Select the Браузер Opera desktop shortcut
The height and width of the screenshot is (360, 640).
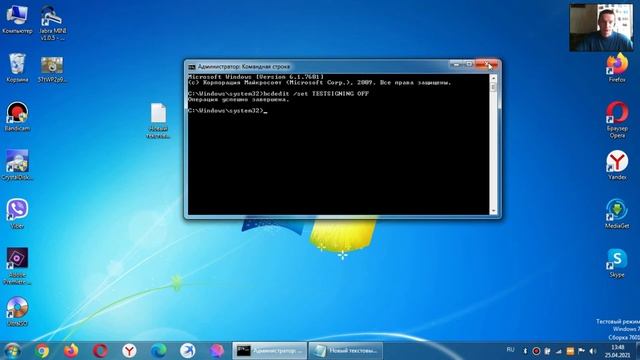coord(617,120)
